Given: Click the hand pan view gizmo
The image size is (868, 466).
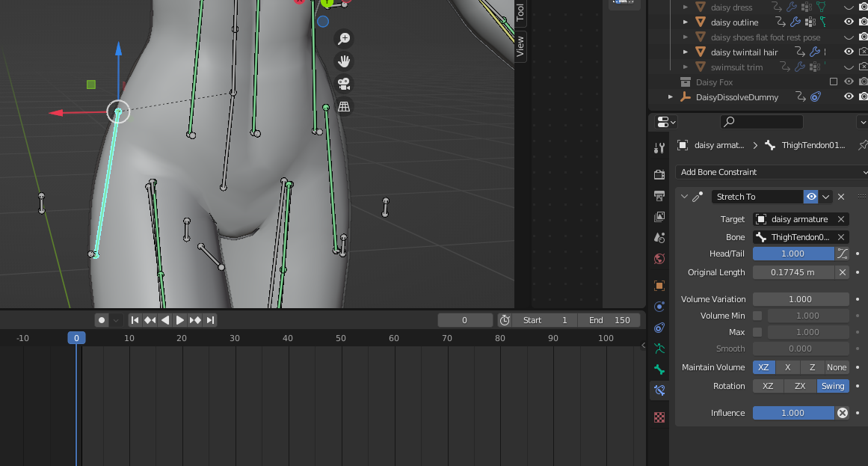Looking at the screenshot, I should (344, 61).
